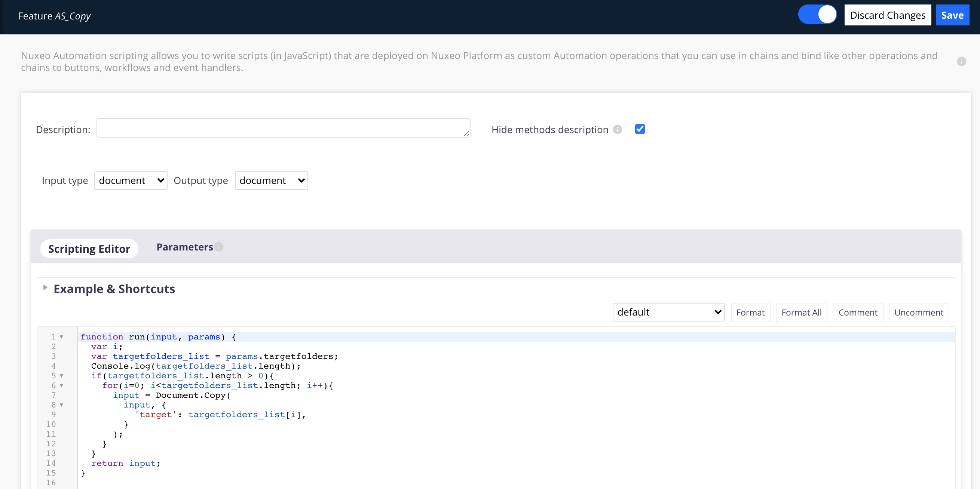Image resolution: width=980 pixels, height=489 pixels.
Task: Click the info icon next to Hide methods description
Action: click(618, 130)
